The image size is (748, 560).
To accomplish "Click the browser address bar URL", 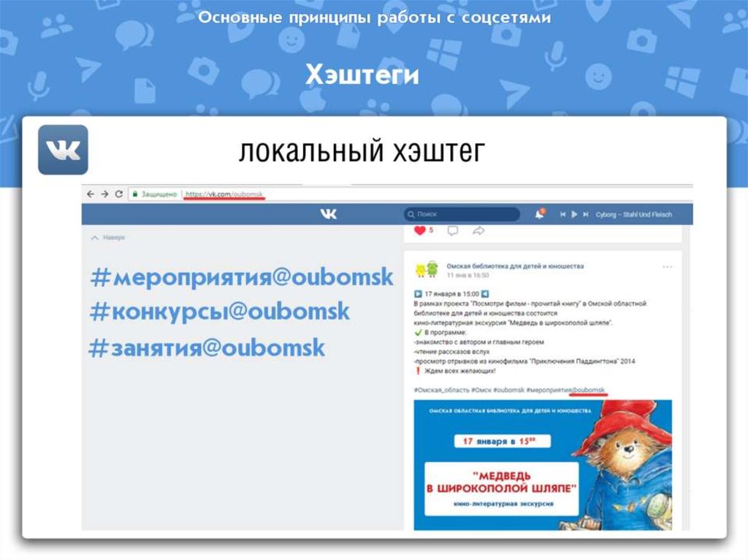I will 224,194.
